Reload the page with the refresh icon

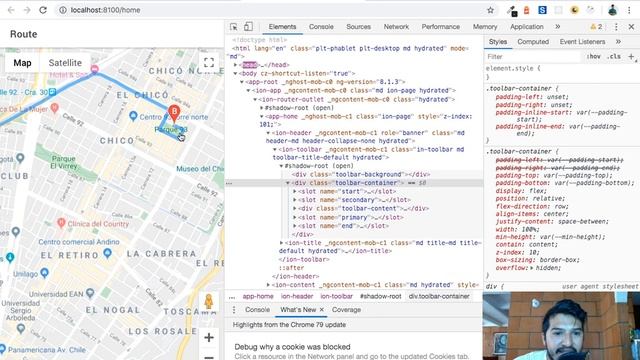(43, 10)
